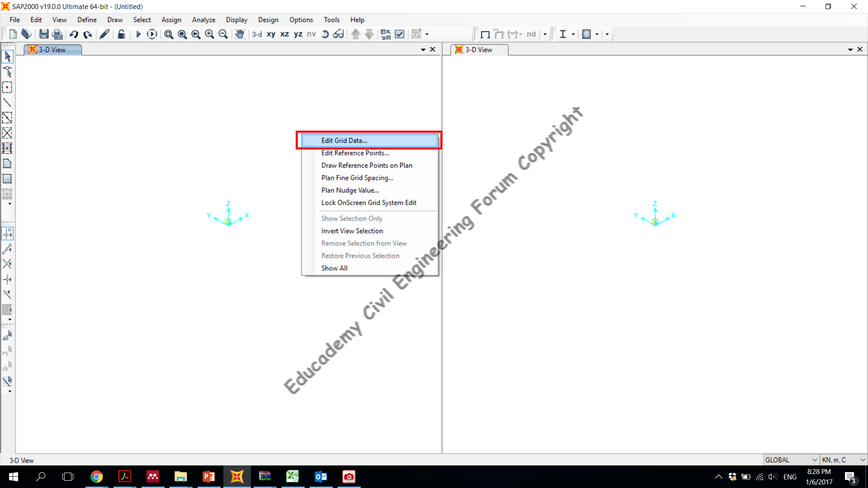This screenshot has width=868, height=488.
Task: Choose Edit Grid Data from context menu
Action: 370,141
